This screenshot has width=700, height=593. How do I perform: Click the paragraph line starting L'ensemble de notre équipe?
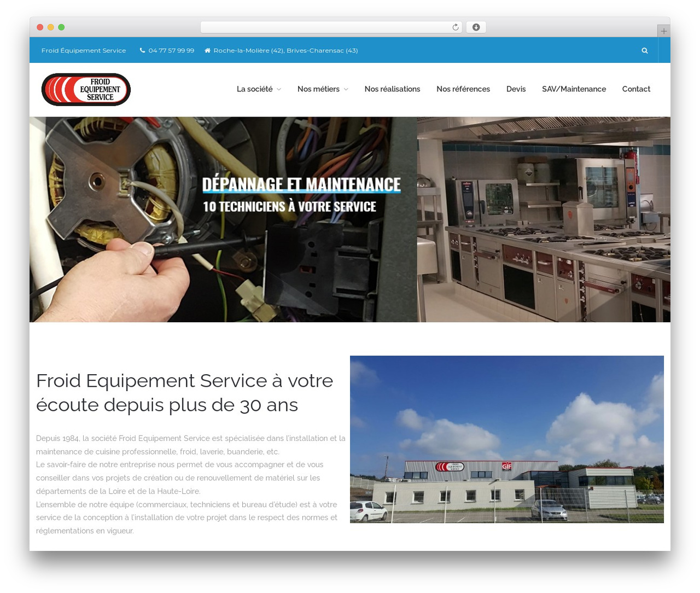pyautogui.click(x=186, y=518)
